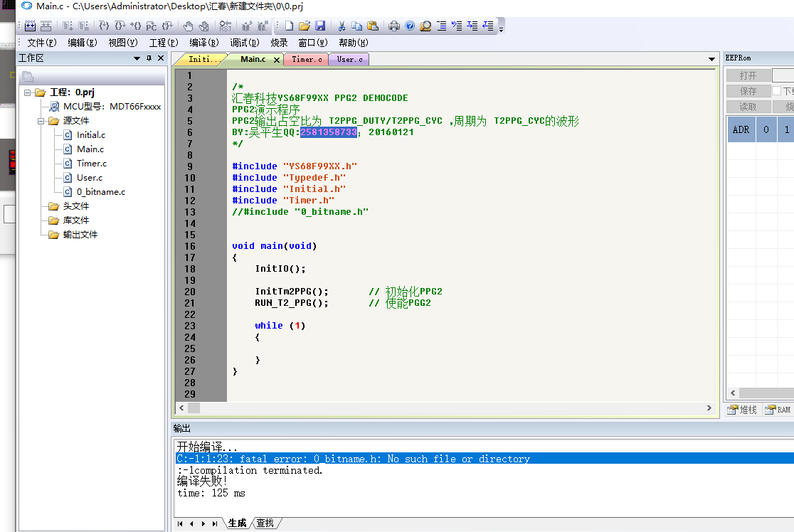Switch to the Timer.c editor tab

click(x=307, y=59)
